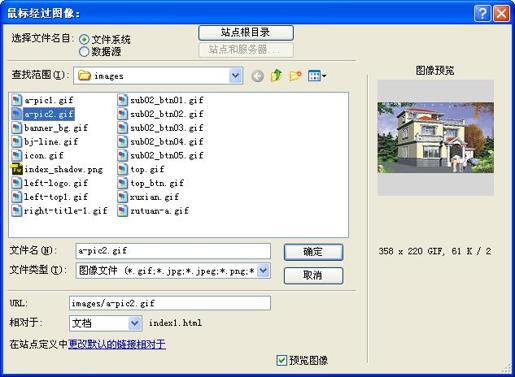Select the a-pic1.gif file icon
Viewport: 515px width, 377px height.
[x=17, y=100]
